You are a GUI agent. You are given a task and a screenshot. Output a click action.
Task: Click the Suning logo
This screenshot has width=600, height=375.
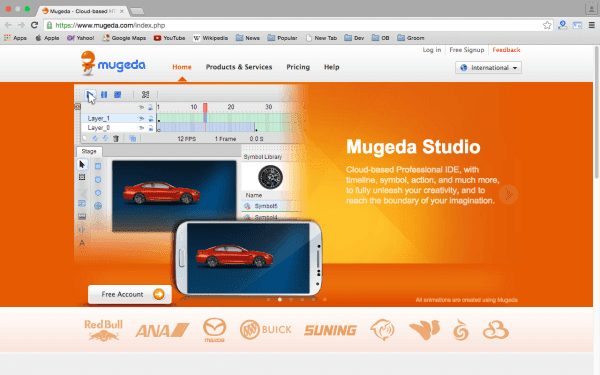pyautogui.click(x=330, y=330)
